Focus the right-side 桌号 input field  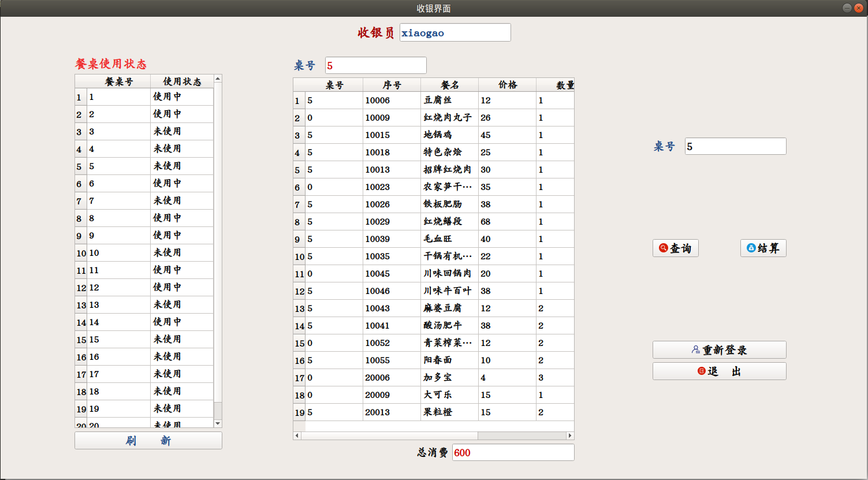click(x=735, y=146)
